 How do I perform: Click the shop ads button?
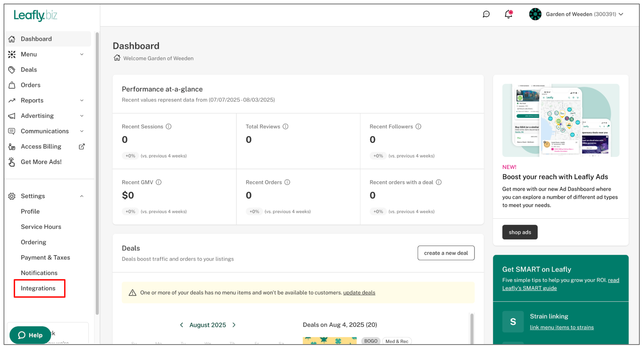click(x=520, y=232)
